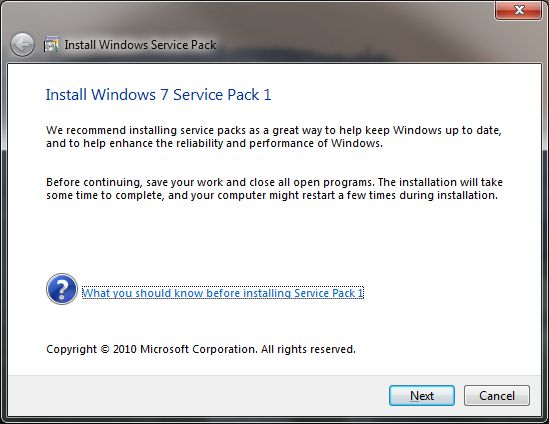
Task: Click the line starting 'some time to complete'
Action: [x=272, y=195]
